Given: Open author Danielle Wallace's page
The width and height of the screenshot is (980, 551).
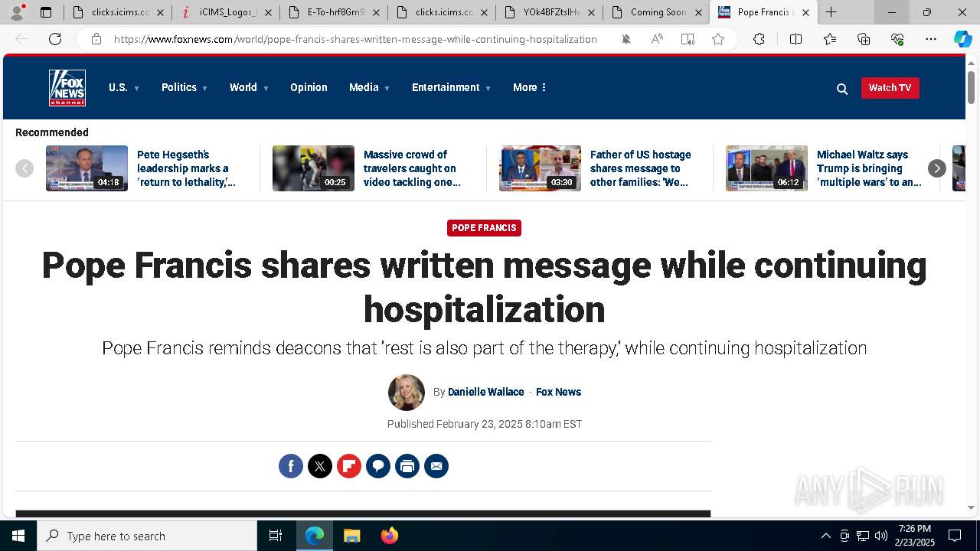Looking at the screenshot, I should pyautogui.click(x=486, y=392).
